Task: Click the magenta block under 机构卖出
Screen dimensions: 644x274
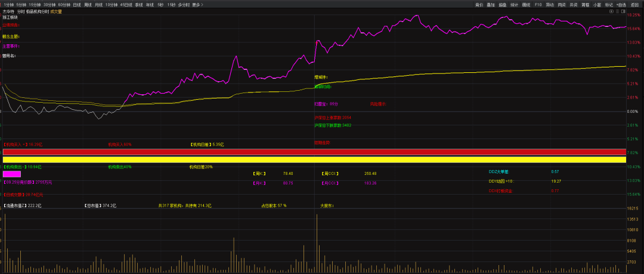Action: 12,174
